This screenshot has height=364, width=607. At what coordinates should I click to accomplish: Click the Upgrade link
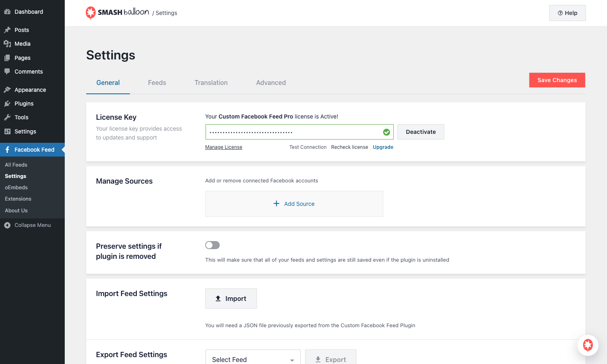pyautogui.click(x=383, y=147)
